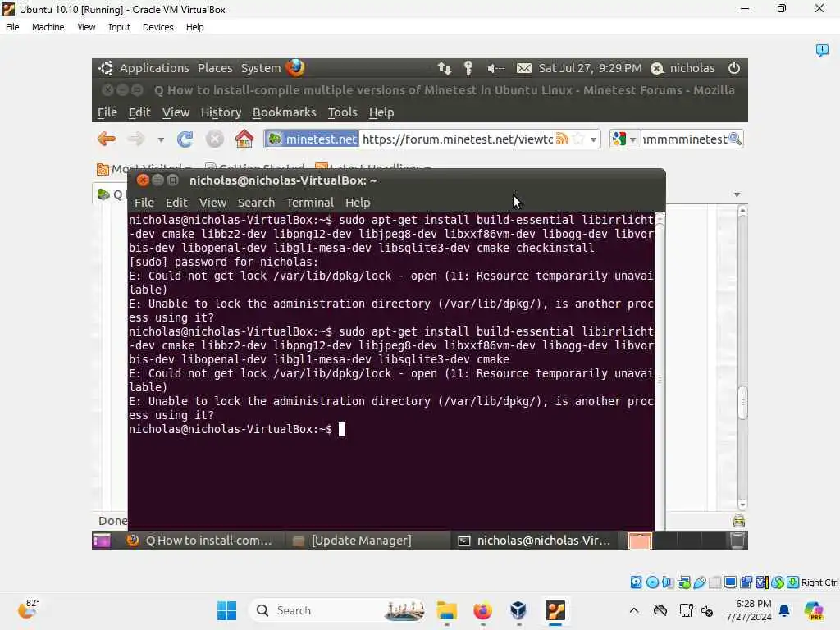Screen dimensions: 840x630
Task: Open terminal View menu
Action: point(212,203)
